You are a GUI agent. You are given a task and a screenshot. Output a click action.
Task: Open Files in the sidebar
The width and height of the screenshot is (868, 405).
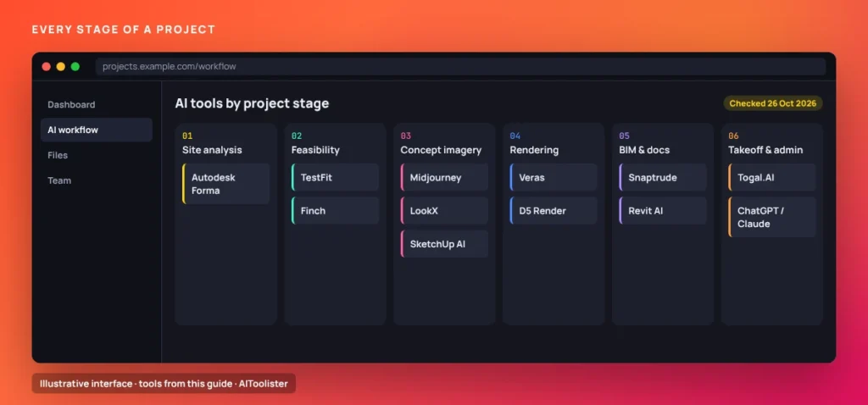click(97, 155)
